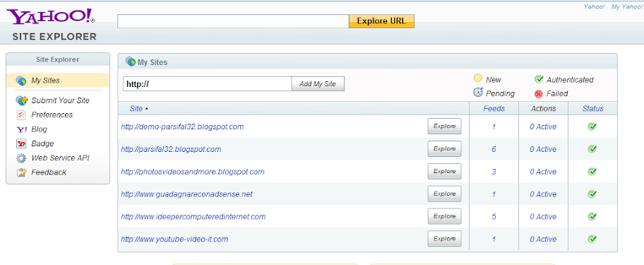Click feeds count 1 for youtube-video-it.com
644x265 pixels.
(494, 239)
